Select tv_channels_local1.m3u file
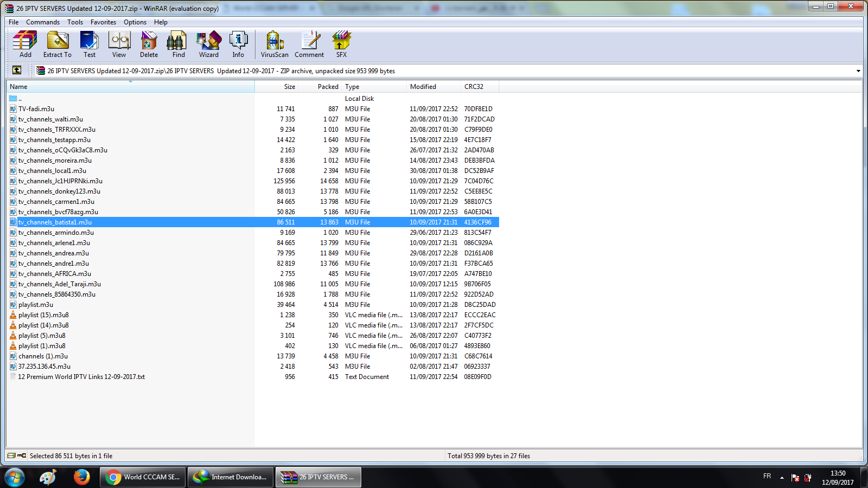The height and width of the screenshot is (488, 868). point(52,171)
